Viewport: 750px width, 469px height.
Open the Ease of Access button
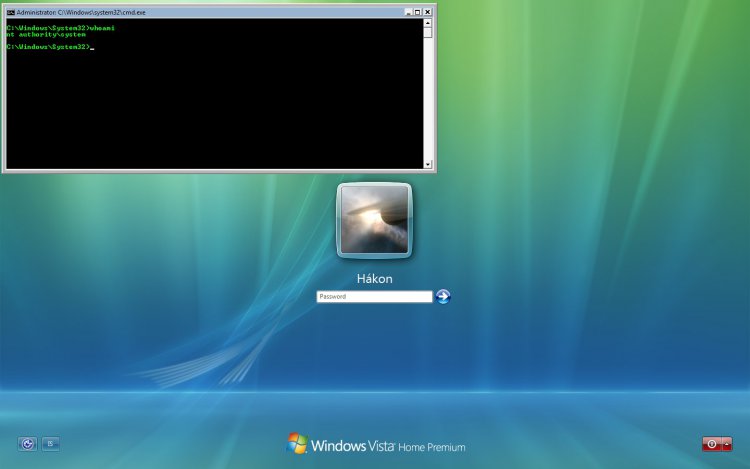coord(27,444)
